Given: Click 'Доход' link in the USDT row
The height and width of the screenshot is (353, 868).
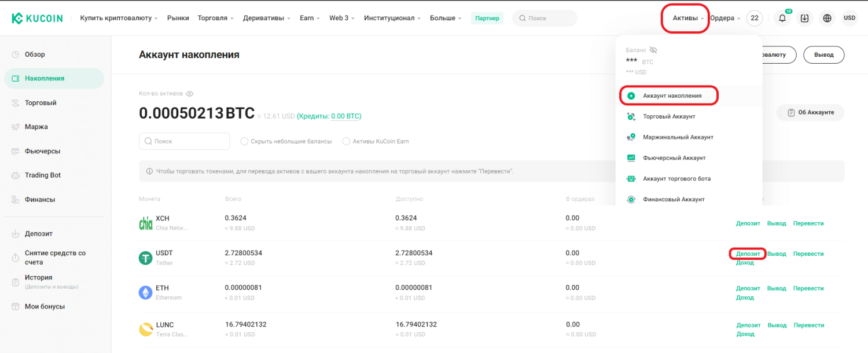Looking at the screenshot, I should [x=745, y=263].
